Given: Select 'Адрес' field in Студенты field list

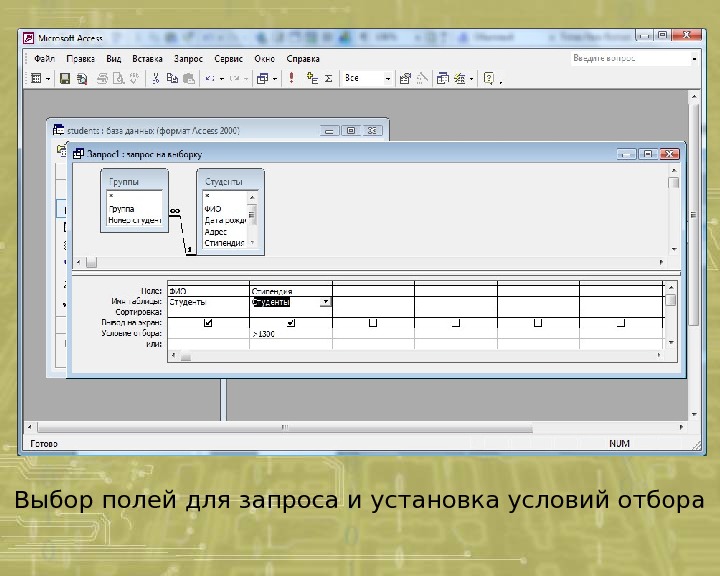Looking at the screenshot, I should tap(215, 232).
